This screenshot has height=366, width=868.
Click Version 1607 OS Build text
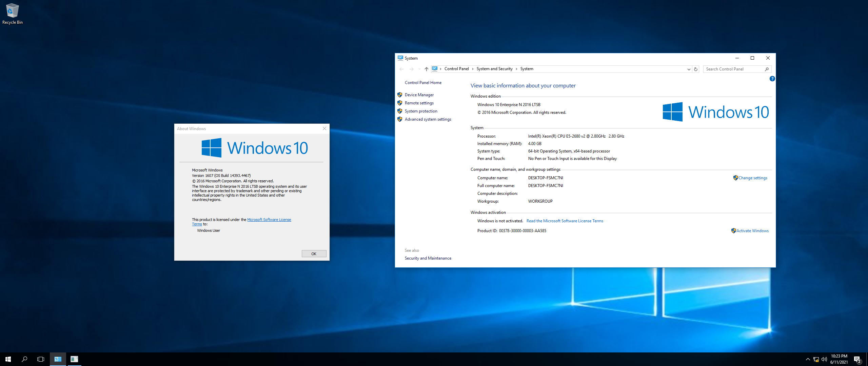221,176
